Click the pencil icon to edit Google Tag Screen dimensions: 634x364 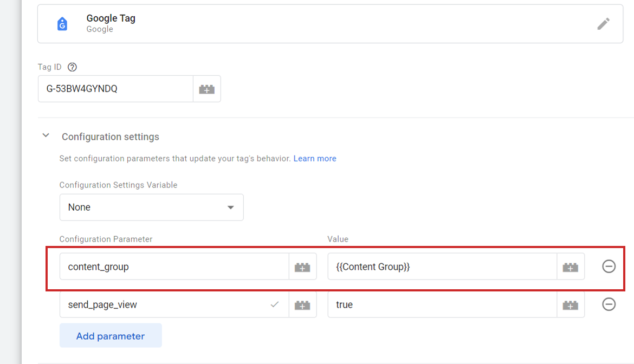point(604,24)
